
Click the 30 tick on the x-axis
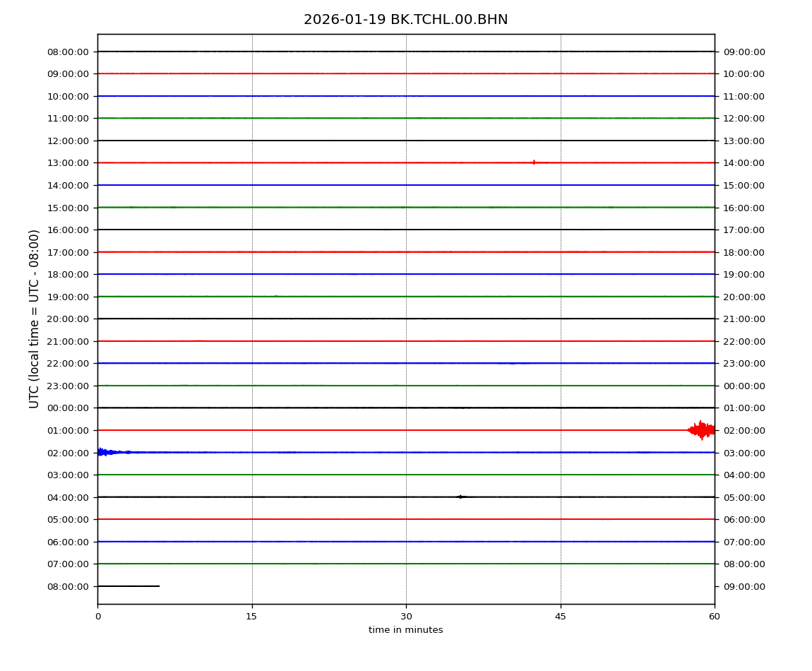point(406,617)
